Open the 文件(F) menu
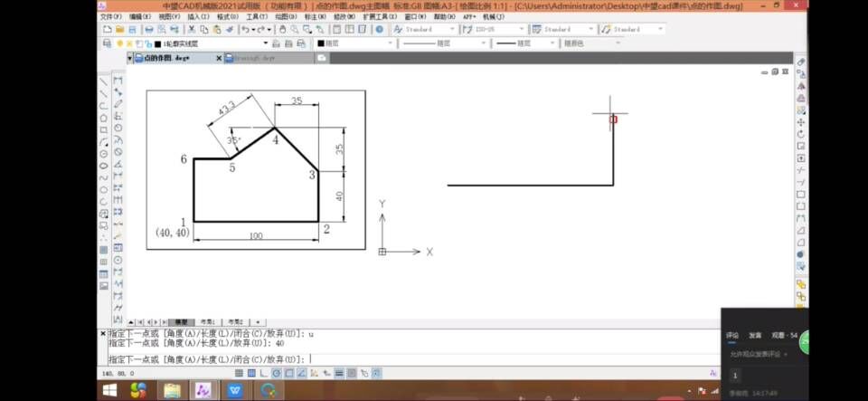Image resolution: width=868 pixels, height=401 pixels. click(x=110, y=16)
